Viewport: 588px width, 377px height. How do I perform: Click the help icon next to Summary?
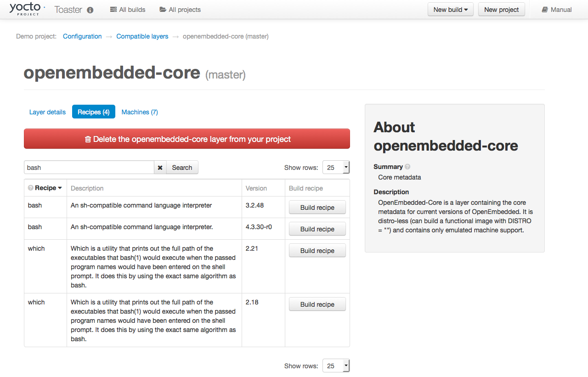407,167
